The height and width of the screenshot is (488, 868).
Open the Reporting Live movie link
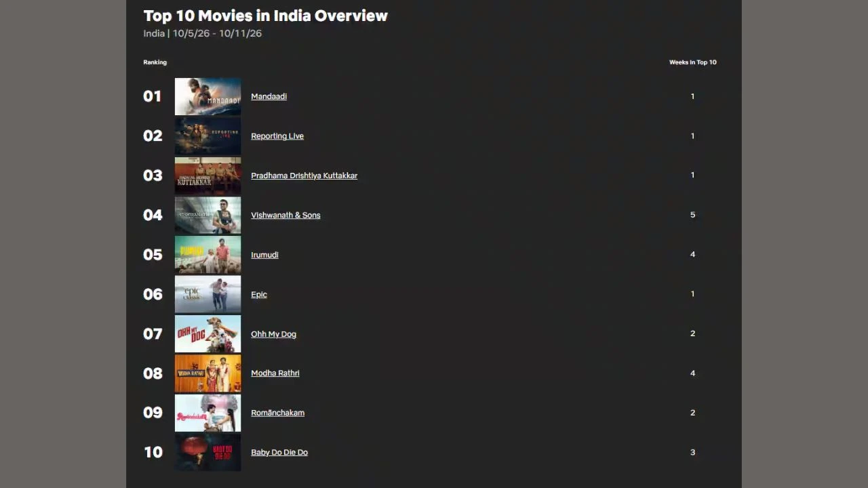coord(277,136)
